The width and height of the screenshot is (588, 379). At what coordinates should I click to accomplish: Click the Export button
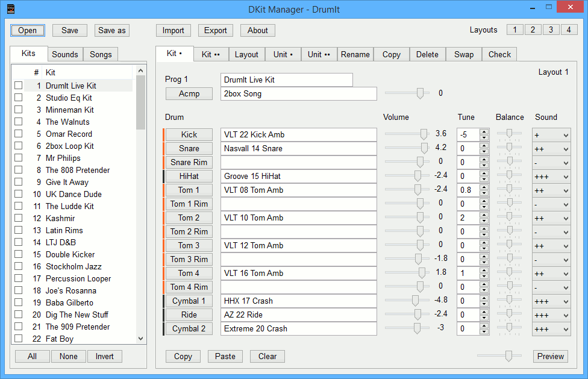[x=215, y=30]
